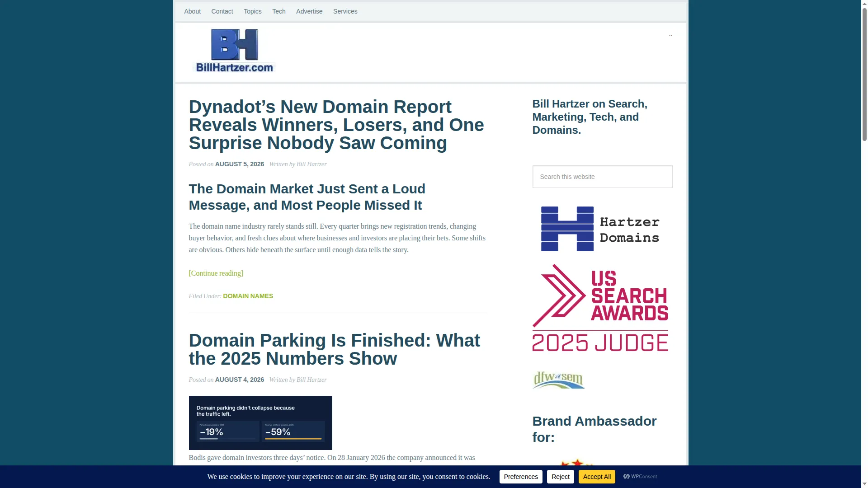Open the Services menu item
The height and width of the screenshot is (488, 868).
[x=345, y=11]
